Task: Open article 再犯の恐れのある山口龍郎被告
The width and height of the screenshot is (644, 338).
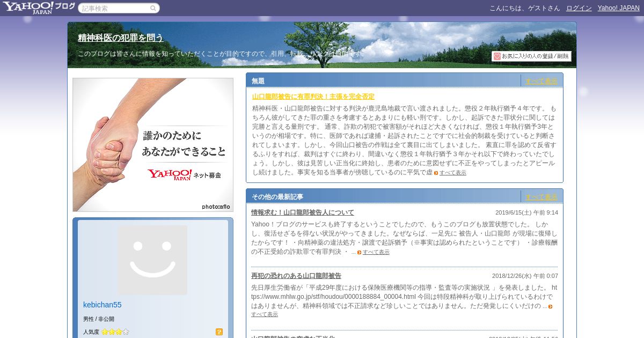Action: coord(296,276)
